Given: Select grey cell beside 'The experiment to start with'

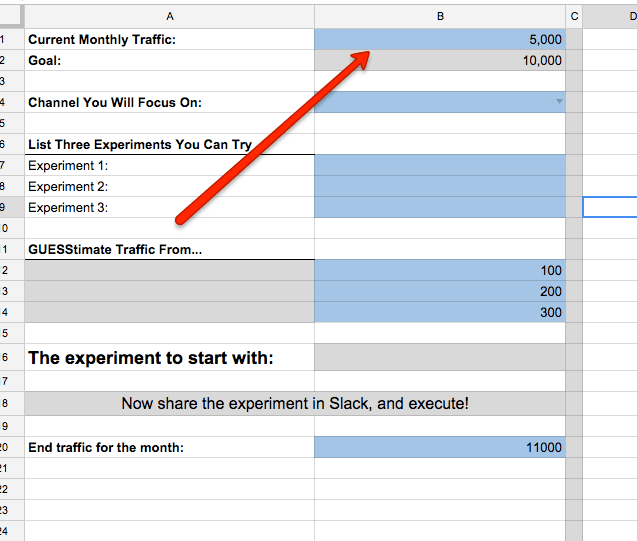Looking at the screenshot, I should point(439,357).
